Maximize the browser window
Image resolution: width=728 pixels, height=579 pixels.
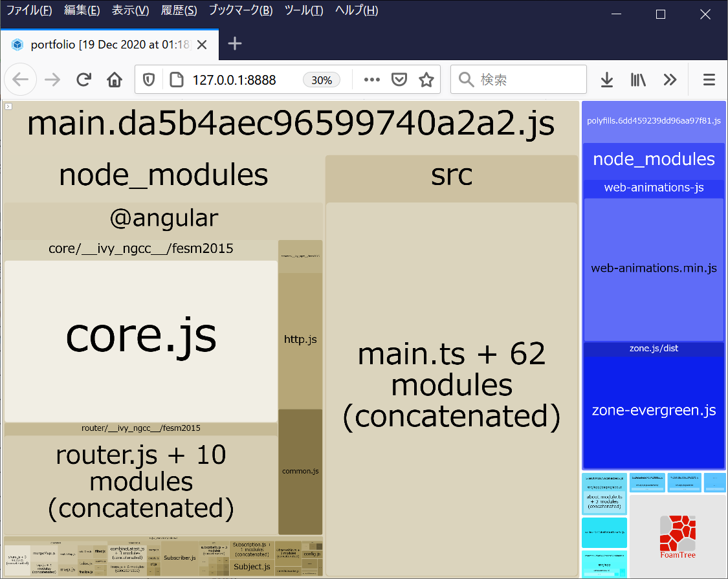660,14
